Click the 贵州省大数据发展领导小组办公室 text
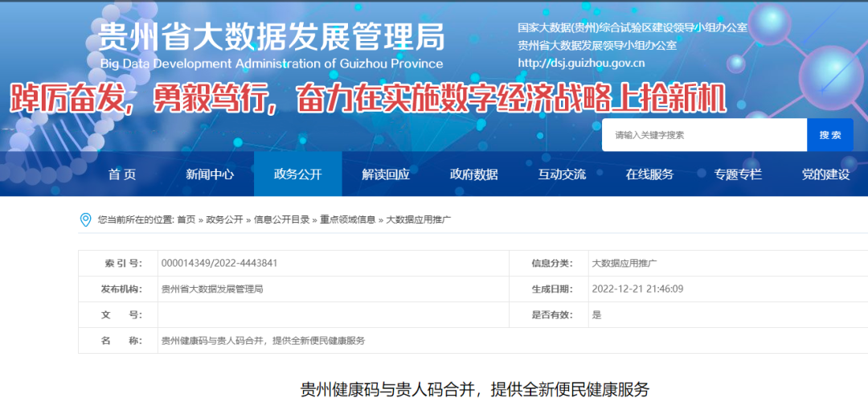868x406 pixels. [596, 45]
